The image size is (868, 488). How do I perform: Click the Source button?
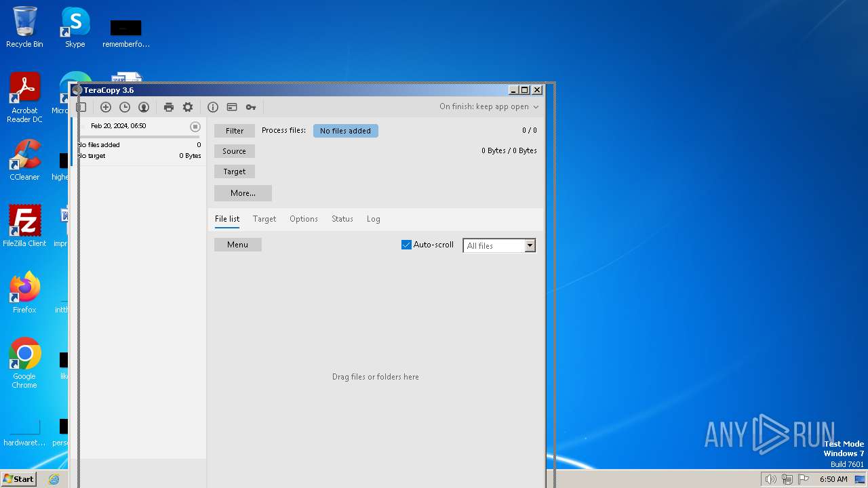pyautogui.click(x=235, y=151)
